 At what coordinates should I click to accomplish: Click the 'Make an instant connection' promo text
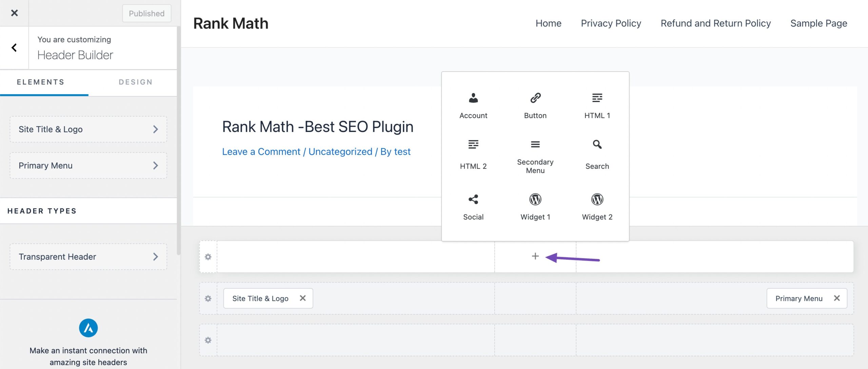coord(88,356)
